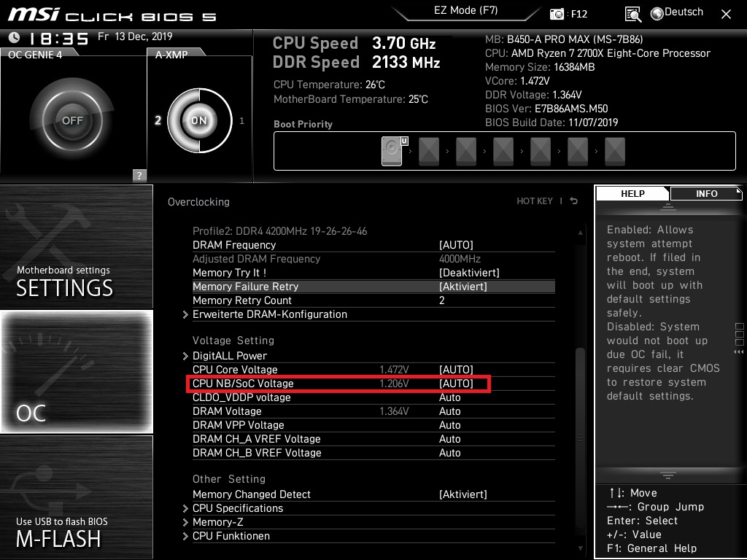
Task: Toggle Memory Try It ! [Deaktiviert] value
Action: coord(469,273)
